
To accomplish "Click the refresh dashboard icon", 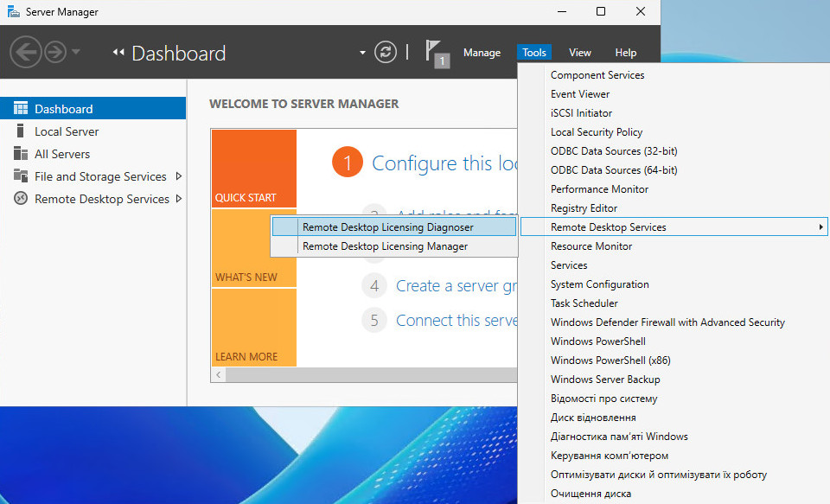I will tap(386, 52).
